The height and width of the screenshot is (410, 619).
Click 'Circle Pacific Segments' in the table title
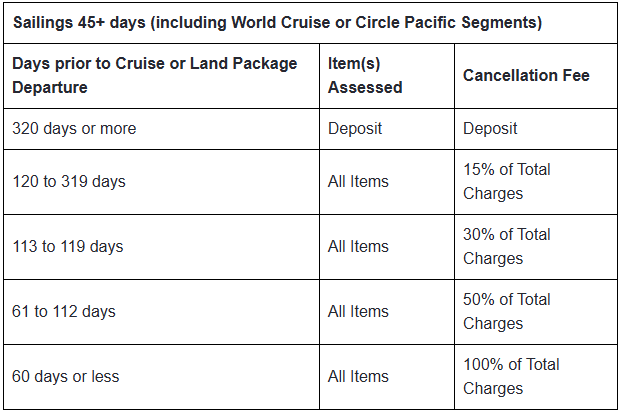[x=456, y=22]
